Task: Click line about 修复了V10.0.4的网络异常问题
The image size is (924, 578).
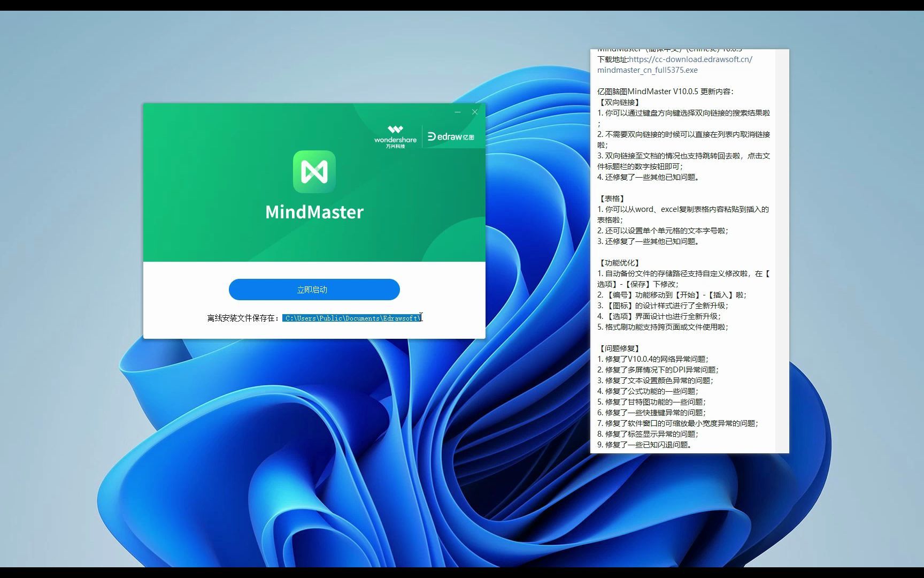Action: [653, 359]
